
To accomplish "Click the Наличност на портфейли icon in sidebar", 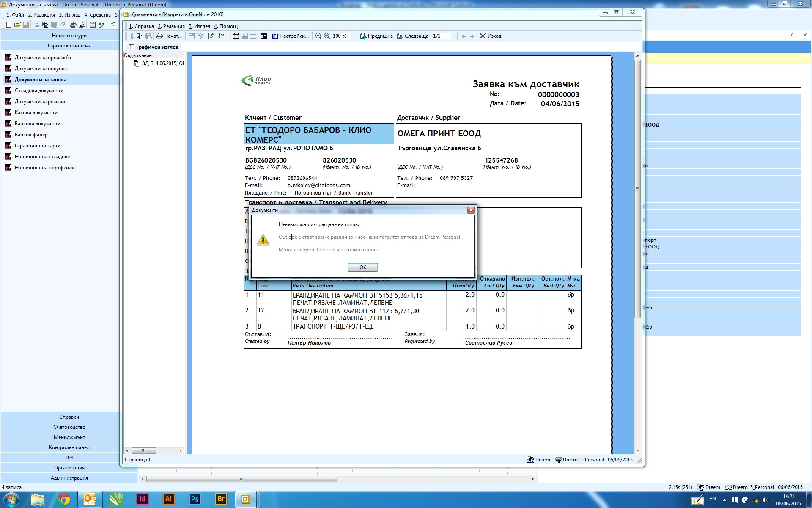I will [x=8, y=168].
